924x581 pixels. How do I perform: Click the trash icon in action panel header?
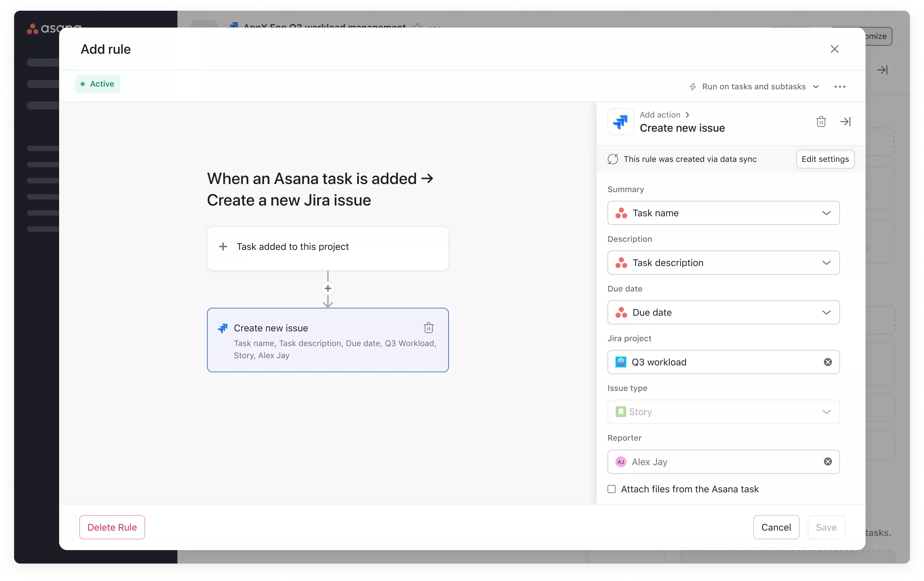coord(821,122)
